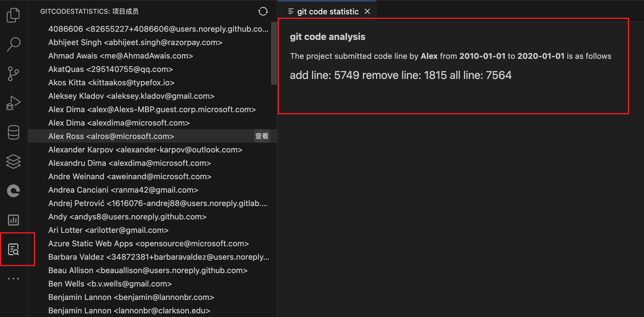Open the Explorer files icon
The width and height of the screenshot is (644, 317).
tap(13, 15)
